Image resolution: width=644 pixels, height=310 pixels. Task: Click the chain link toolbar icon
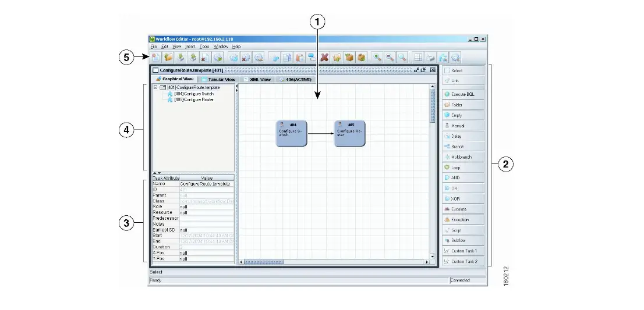point(275,58)
